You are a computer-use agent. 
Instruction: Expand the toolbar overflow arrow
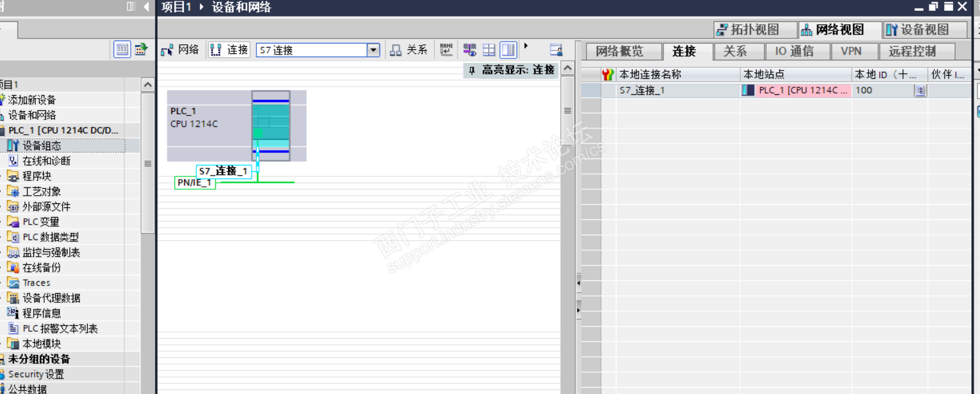click(526, 46)
